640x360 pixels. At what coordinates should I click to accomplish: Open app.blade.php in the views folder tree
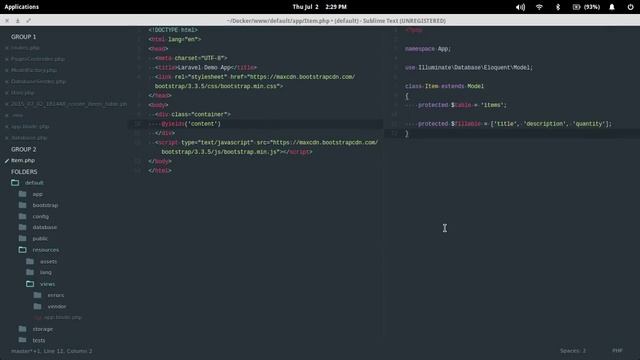tap(62, 317)
